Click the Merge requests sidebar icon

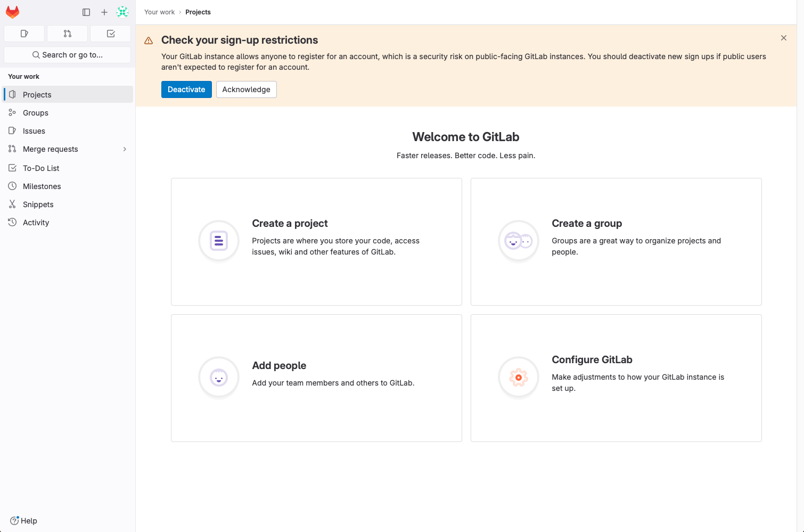[12, 149]
